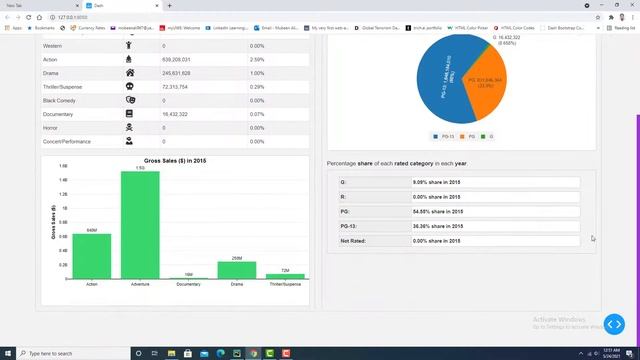Select the Not Rated share value
Image resolution: width=640 pixels, height=360 pixels.
pyautogui.click(x=496, y=241)
